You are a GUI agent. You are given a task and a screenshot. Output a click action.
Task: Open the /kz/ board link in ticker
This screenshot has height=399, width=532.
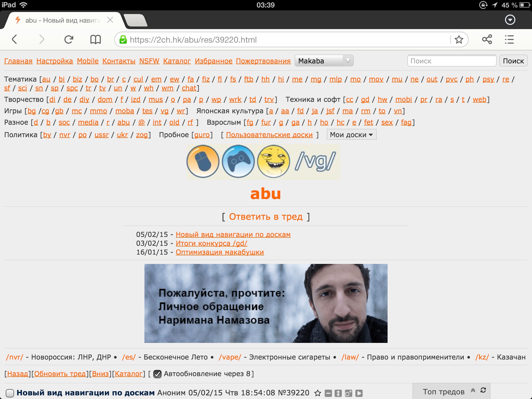click(x=482, y=357)
